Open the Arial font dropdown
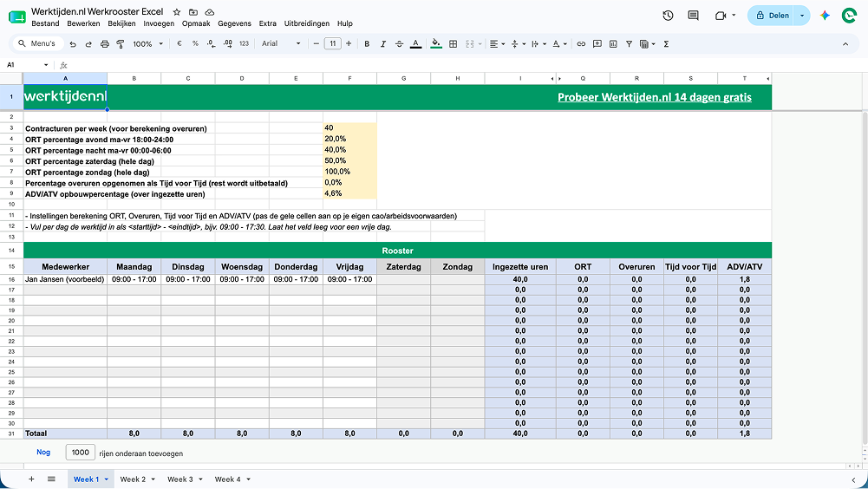 281,43
